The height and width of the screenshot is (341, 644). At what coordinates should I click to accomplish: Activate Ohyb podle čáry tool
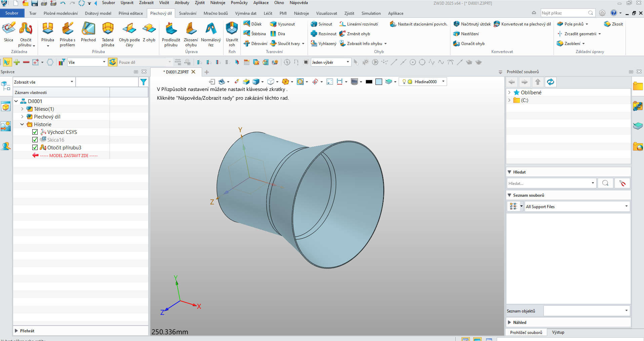pyautogui.click(x=129, y=34)
